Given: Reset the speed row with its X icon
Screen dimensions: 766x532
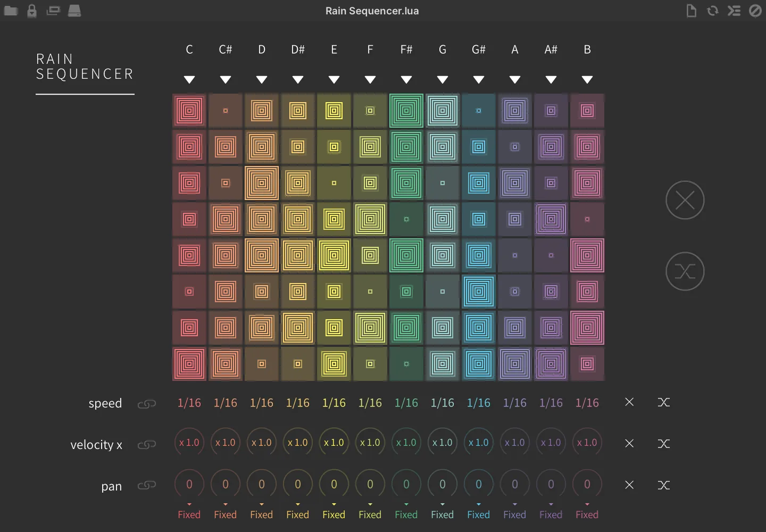Looking at the screenshot, I should [x=629, y=402].
